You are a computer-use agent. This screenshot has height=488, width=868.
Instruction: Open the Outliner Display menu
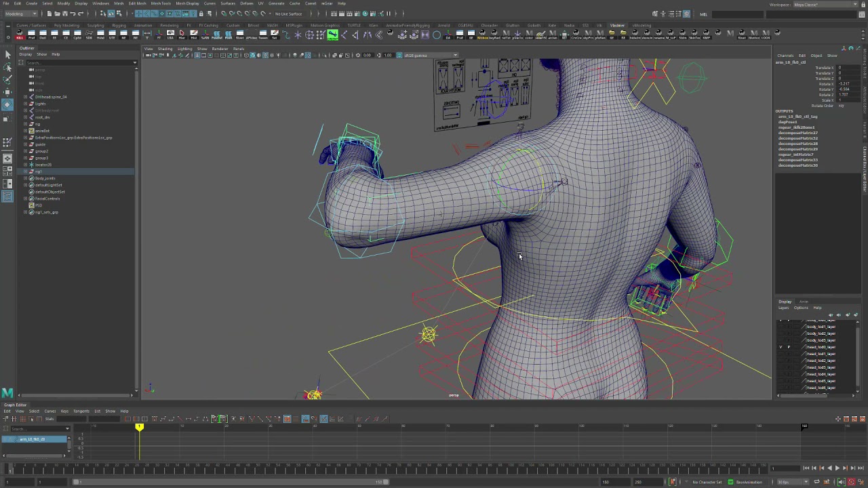[26, 54]
